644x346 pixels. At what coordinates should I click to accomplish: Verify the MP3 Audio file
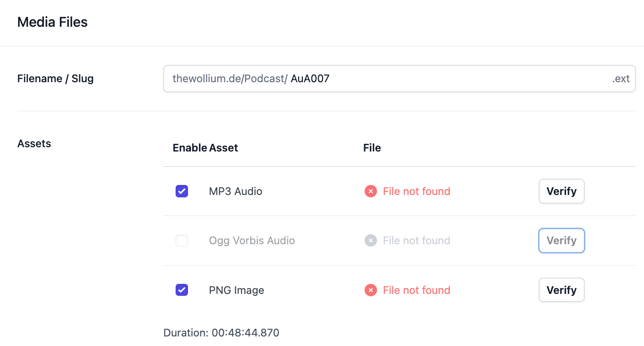click(562, 191)
